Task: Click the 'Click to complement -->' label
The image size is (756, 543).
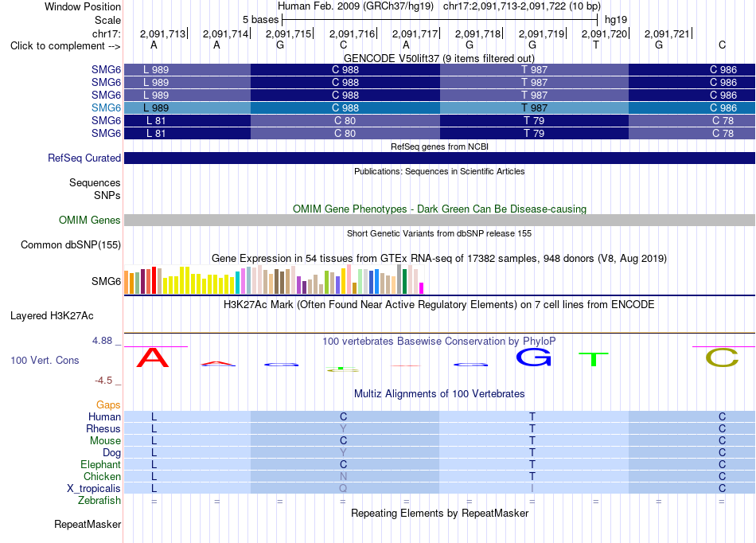Action: click(x=65, y=46)
